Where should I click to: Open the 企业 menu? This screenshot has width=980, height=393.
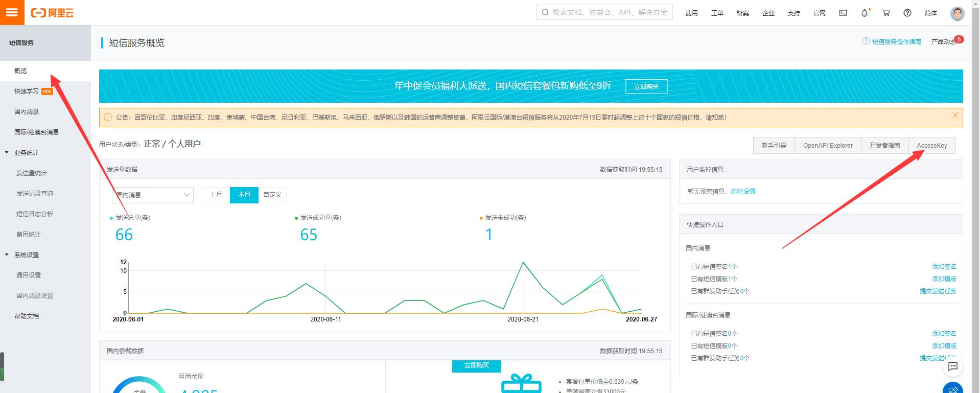(768, 13)
